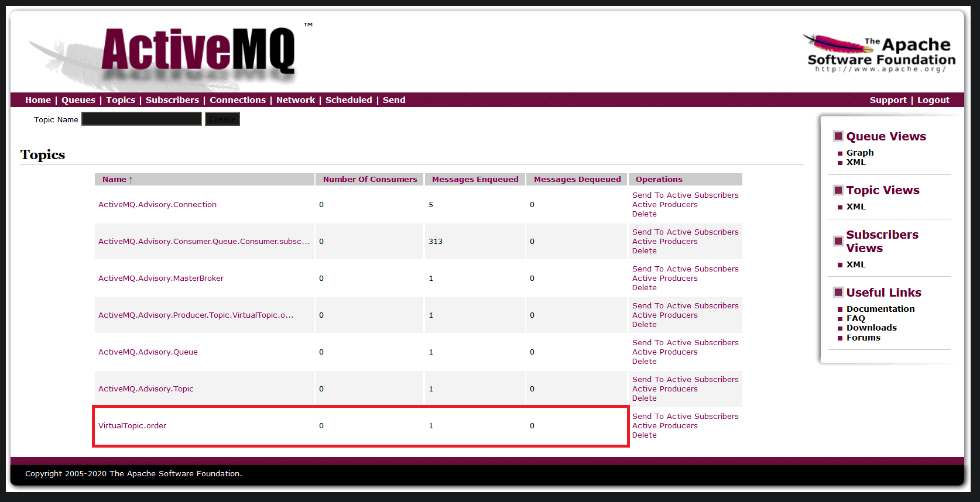Open the ActiveMQ.Advisory.Topic topic
Image resolution: width=980 pixels, height=502 pixels.
[146, 389]
